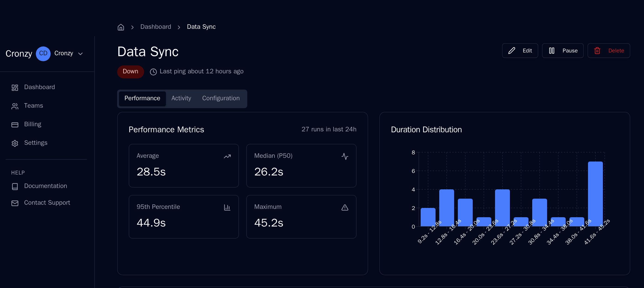644x288 pixels.
Task: Click the tallest bar in Duration Distribution
Action: click(x=596, y=195)
